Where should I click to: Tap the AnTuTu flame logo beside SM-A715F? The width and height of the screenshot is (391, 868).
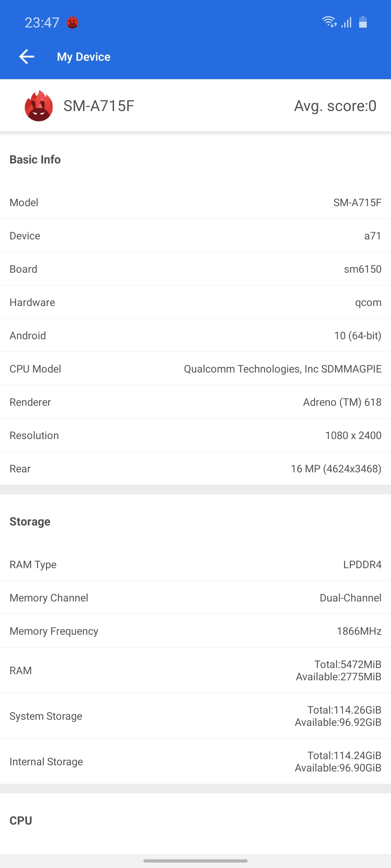coord(39,106)
